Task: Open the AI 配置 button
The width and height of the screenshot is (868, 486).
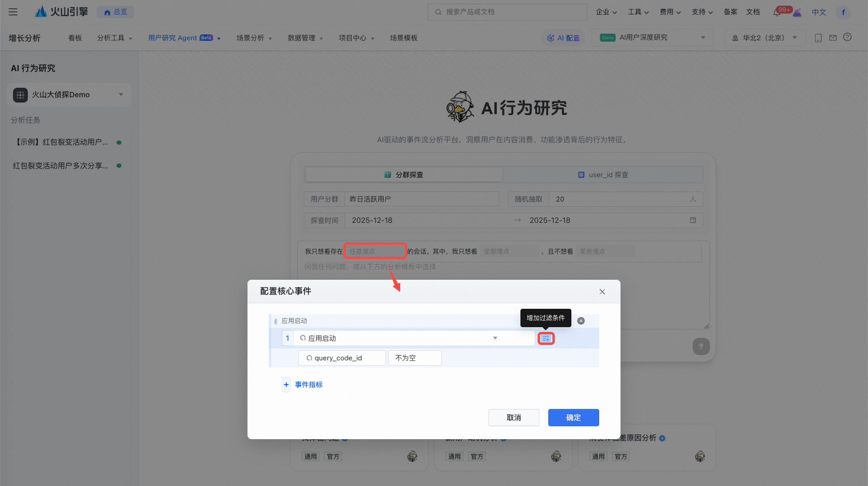Action: pos(564,38)
